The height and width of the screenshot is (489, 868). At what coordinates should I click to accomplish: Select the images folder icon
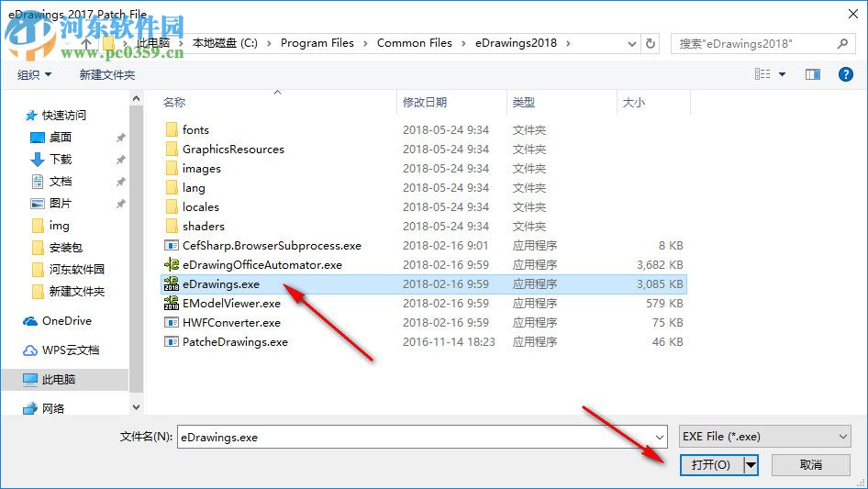pos(172,169)
